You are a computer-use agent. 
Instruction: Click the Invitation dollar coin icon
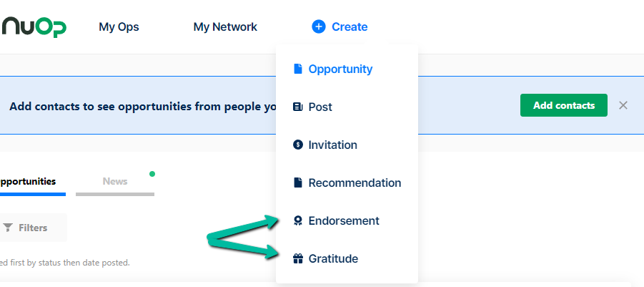pos(298,145)
